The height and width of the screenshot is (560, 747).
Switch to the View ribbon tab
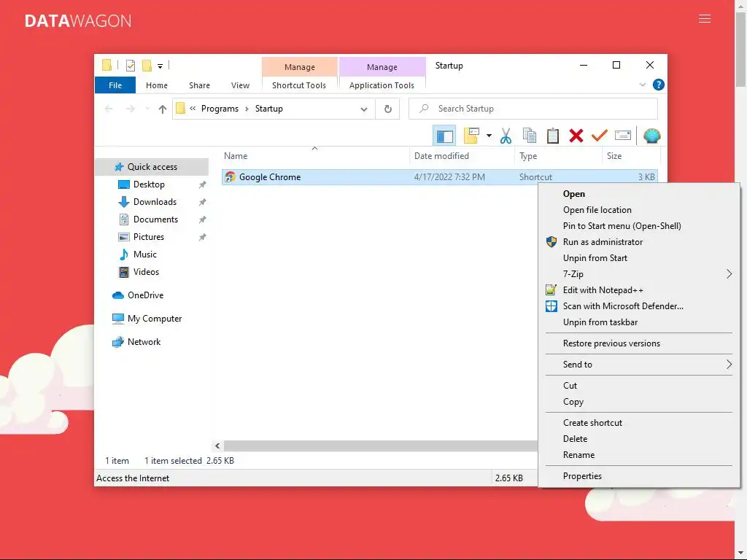click(240, 85)
